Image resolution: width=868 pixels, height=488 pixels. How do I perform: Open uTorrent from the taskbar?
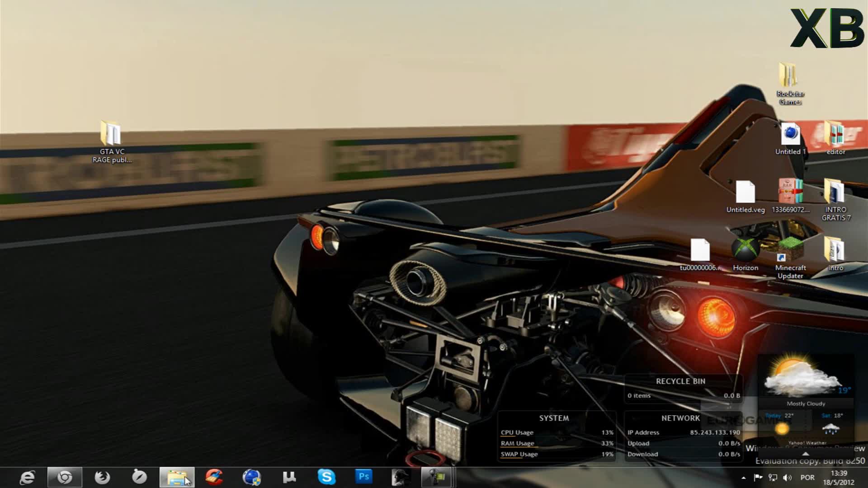289,477
